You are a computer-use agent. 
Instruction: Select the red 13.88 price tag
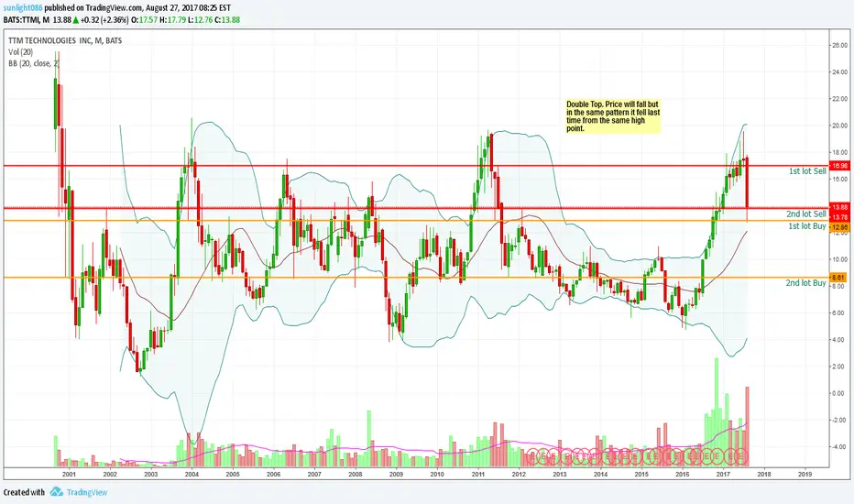click(839, 207)
